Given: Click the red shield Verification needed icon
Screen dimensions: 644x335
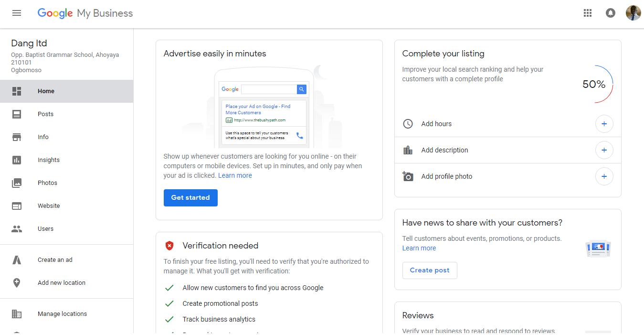Looking at the screenshot, I should pyautogui.click(x=169, y=246).
